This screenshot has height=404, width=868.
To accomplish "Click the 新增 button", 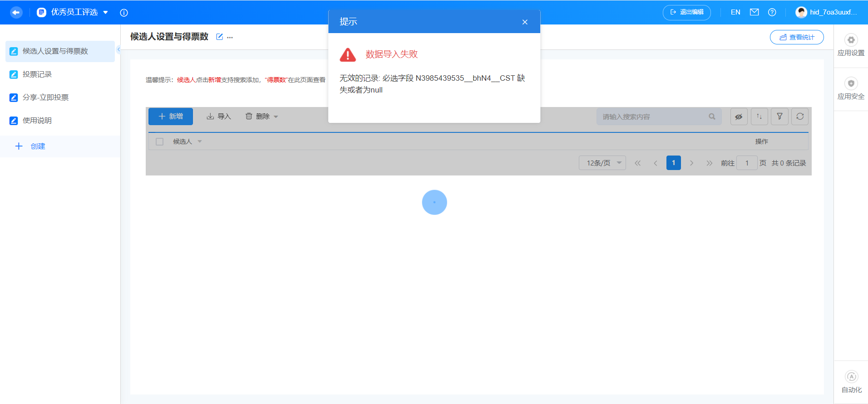I will 171,117.
